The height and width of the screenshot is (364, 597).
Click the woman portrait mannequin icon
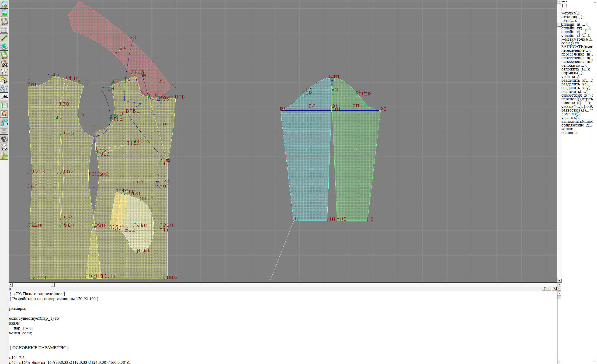(x=4, y=114)
